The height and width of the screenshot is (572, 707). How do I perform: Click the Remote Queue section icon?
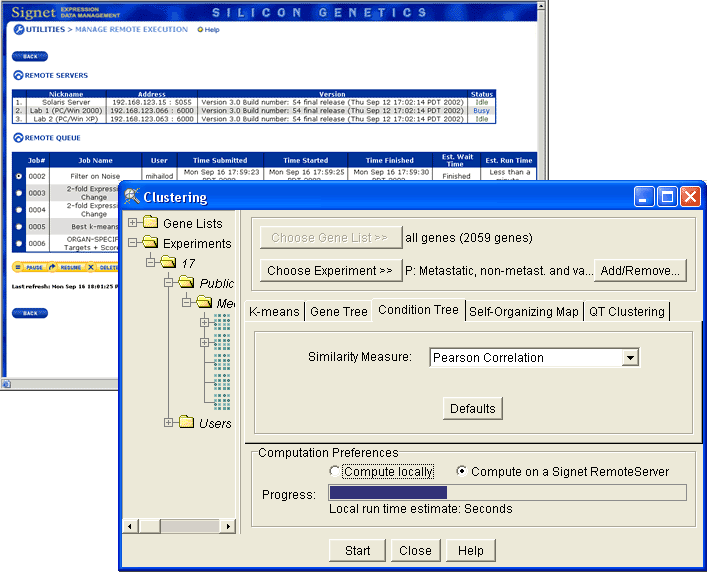pyautogui.click(x=17, y=138)
